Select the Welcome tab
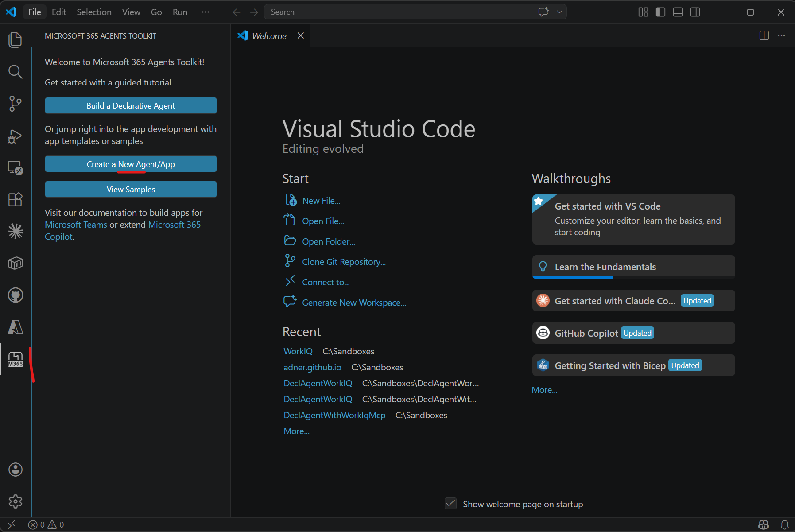The width and height of the screenshot is (795, 532). 269,36
